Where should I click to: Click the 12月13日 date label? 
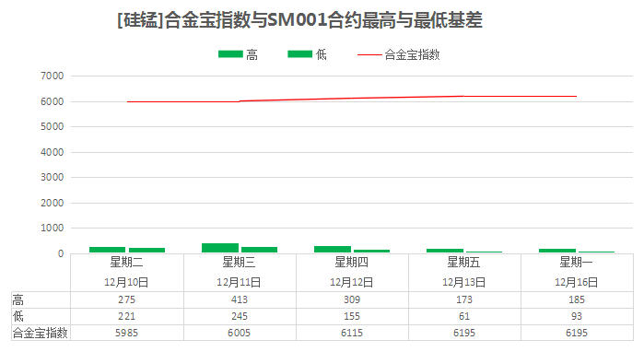pos(464,282)
